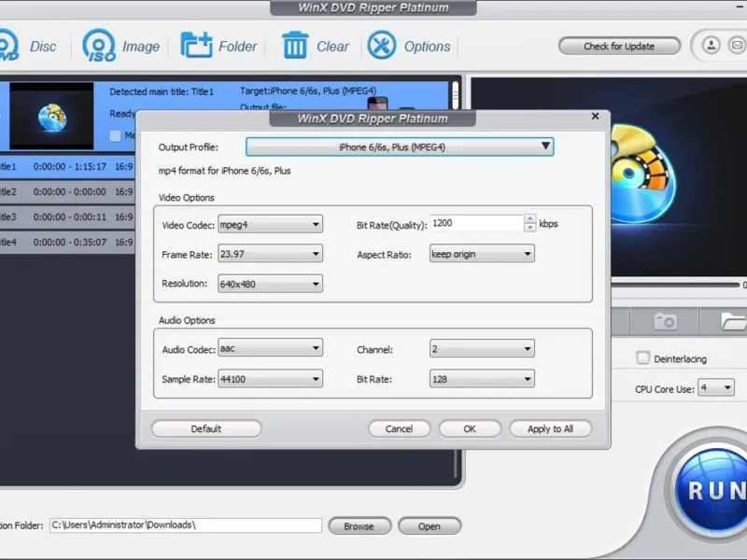Open the Frame Rate dropdown

(270, 254)
